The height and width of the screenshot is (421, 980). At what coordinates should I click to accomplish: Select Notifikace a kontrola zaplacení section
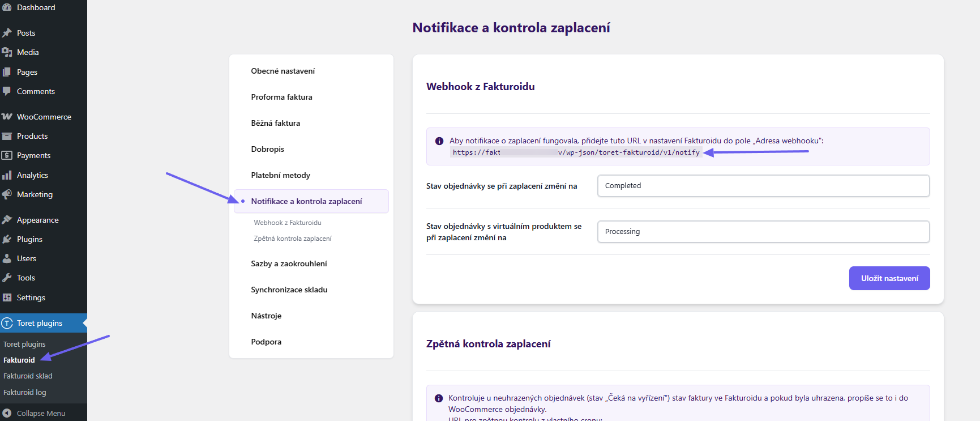(x=311, y=201)
